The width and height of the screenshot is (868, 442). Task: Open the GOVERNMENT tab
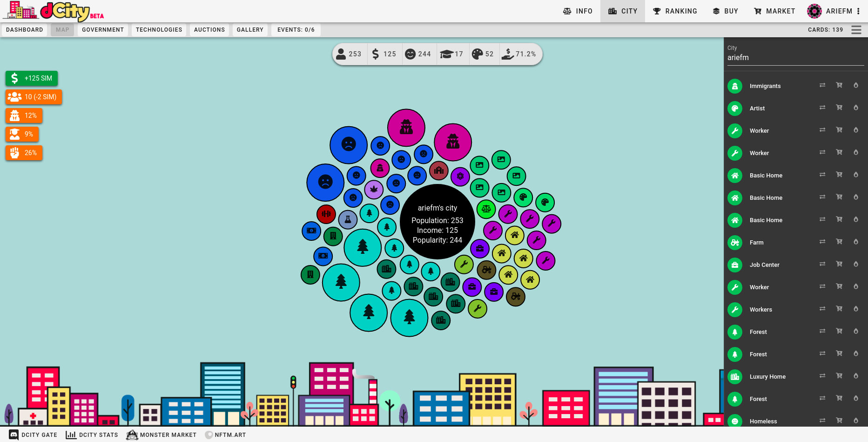pos(103,30)
